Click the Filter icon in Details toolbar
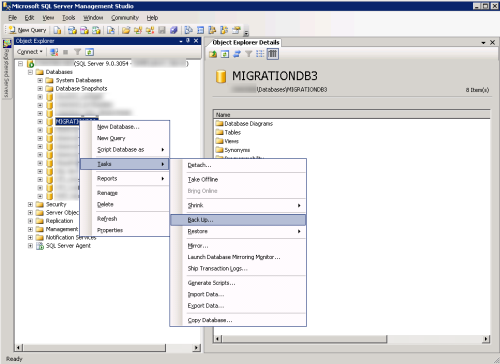Screen dimensions: 500x364 [x=249, y=54]
